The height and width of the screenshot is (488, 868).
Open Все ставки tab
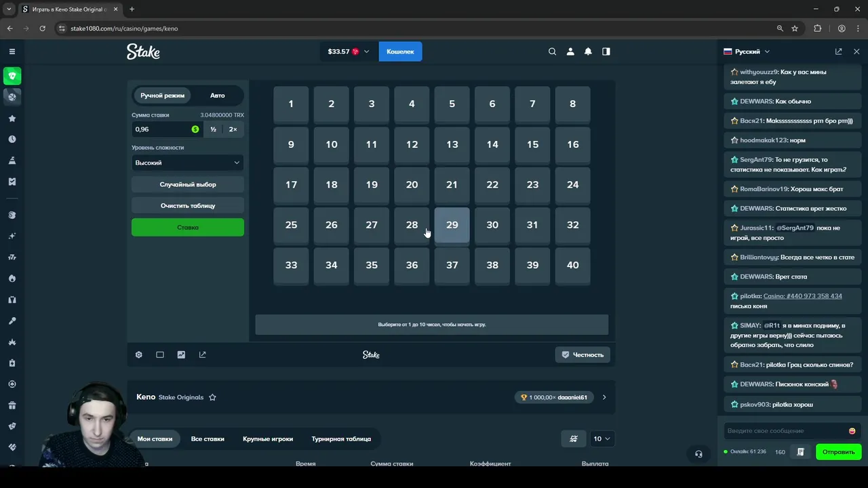(208, 439)
